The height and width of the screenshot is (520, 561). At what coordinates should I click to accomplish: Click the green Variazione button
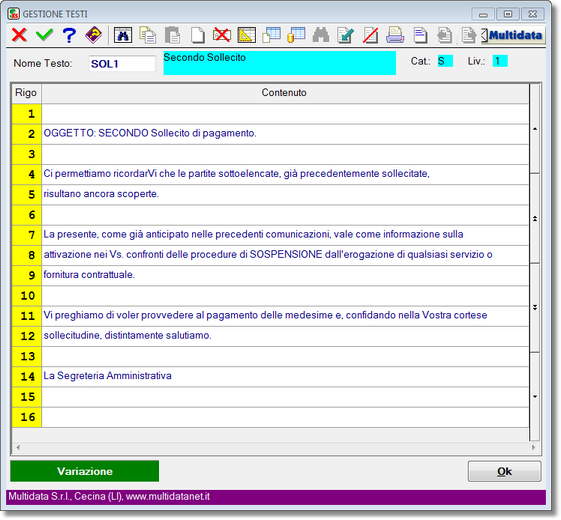84,471
